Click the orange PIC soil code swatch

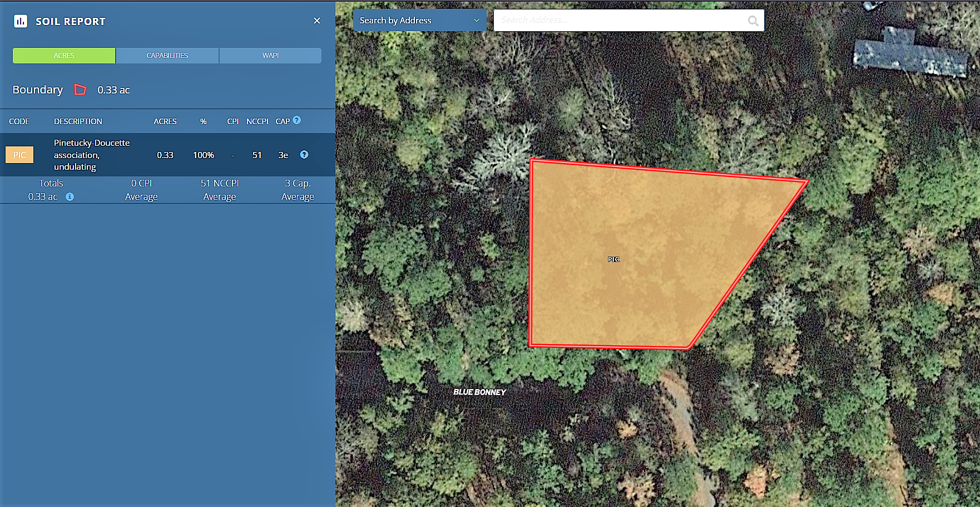click(19, 155)
